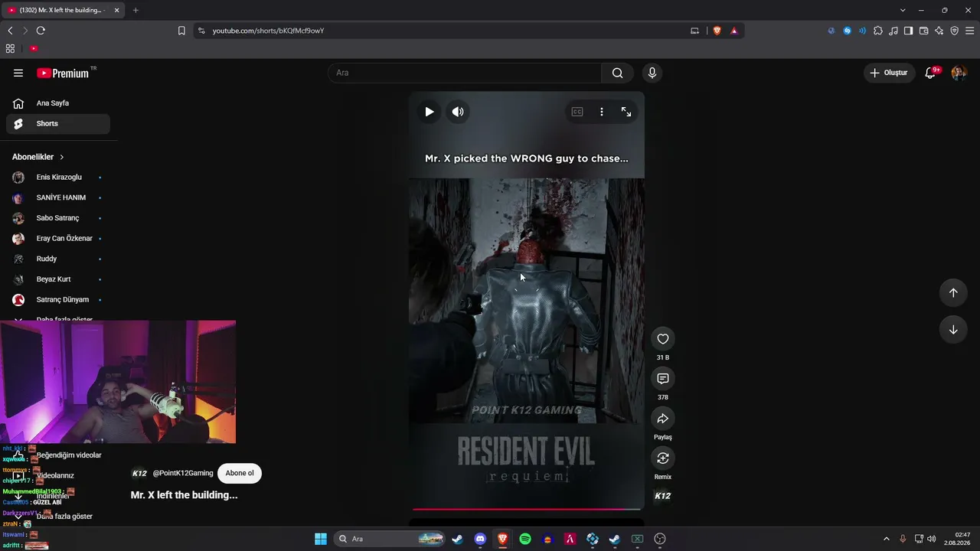Open Spotify from the taskbar
980x551 pixels.
(x=525, y=539)
